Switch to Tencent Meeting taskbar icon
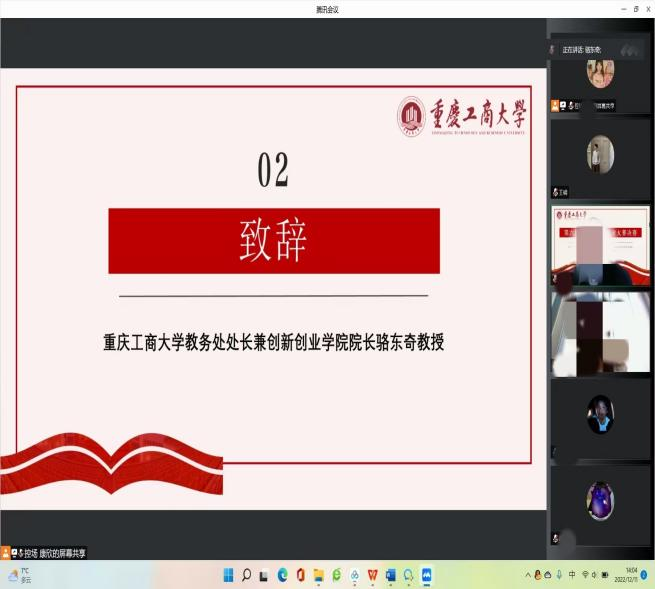The width and height of the screenshot is (655, 589). click(427, 576)
